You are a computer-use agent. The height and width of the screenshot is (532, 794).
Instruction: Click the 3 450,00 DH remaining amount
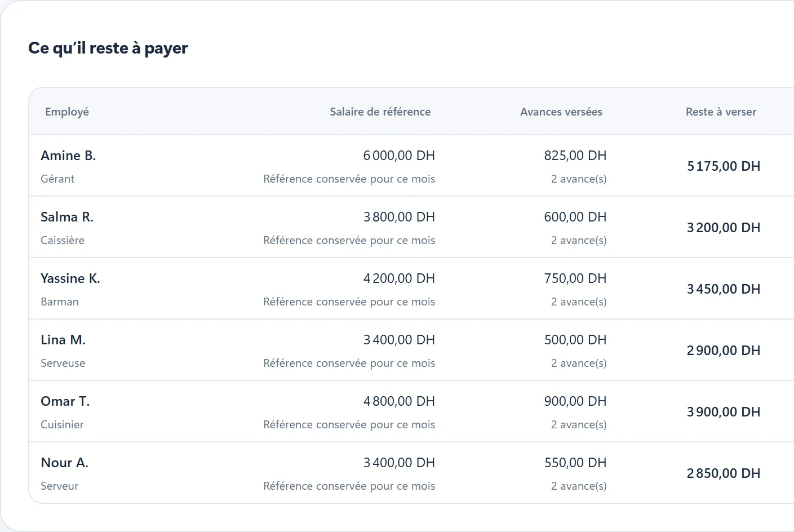724,289
